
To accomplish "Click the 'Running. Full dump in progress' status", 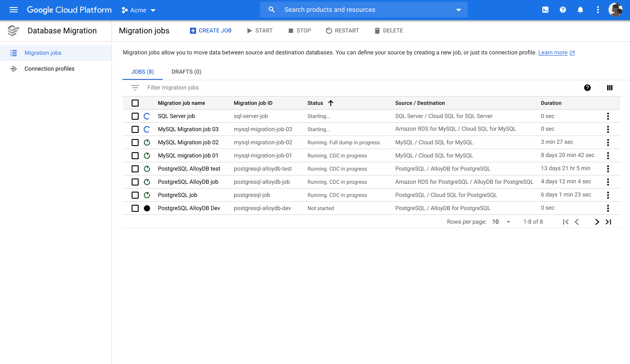I will 344,143.
